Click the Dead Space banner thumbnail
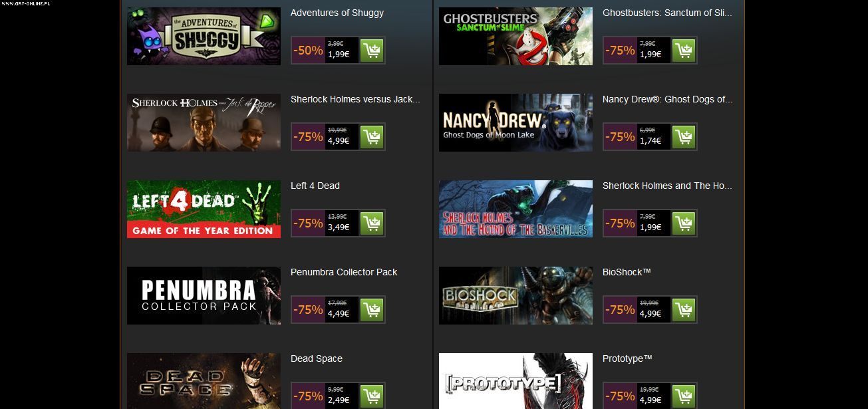Viewport: 868px width, 409px height. pyautogui.click(x=204, y=381)
